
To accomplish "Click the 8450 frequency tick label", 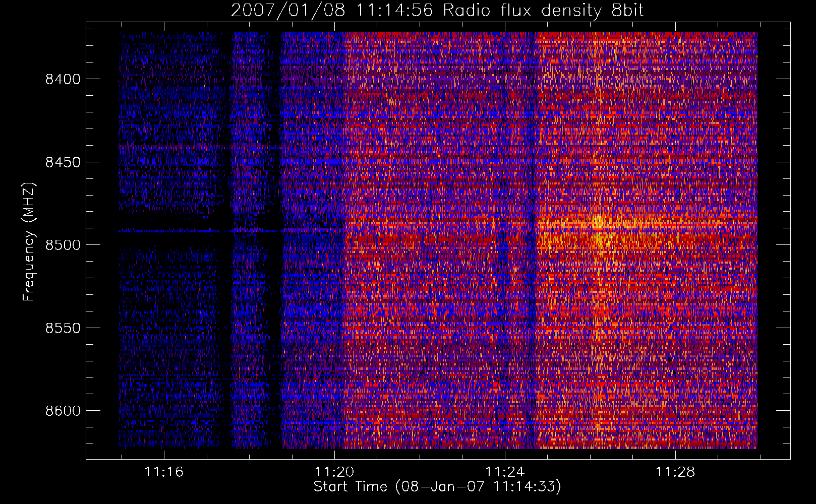I will point(63,162).
